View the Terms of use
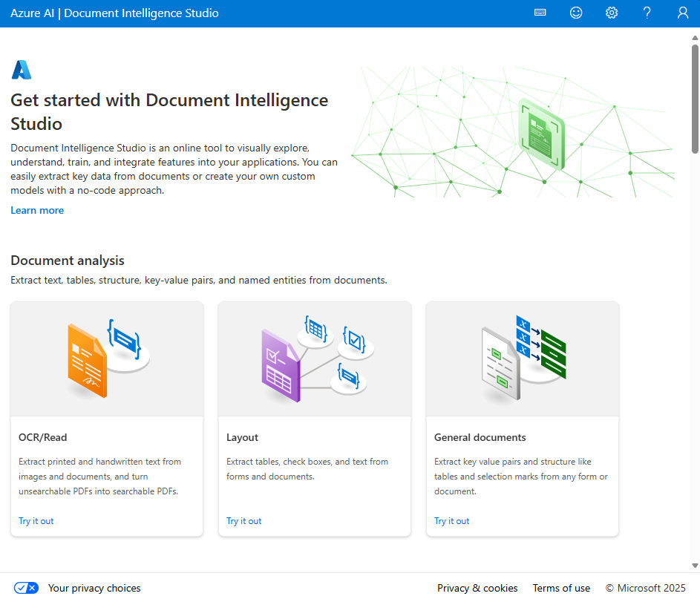Screen dimensions: 700x599 [x=561, y=587]
